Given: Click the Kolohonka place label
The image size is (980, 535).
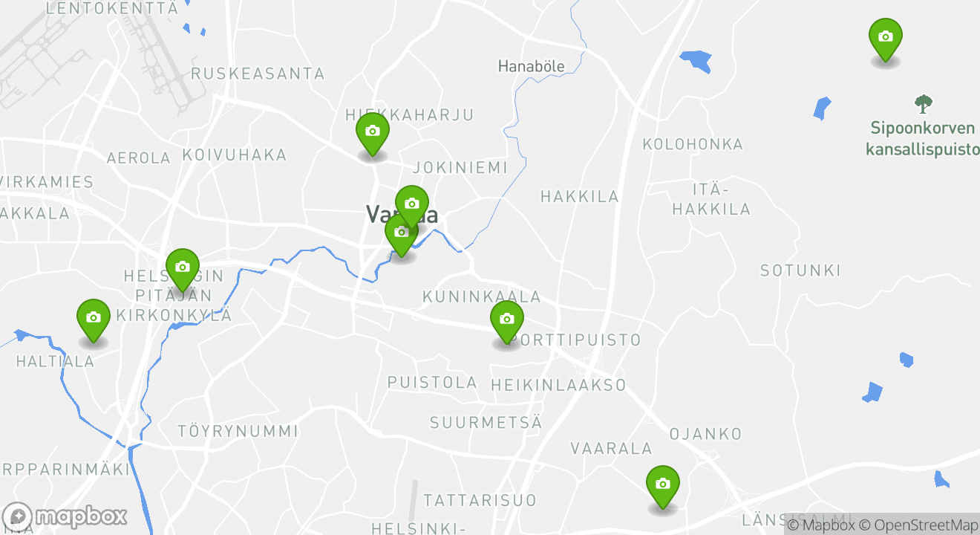Looking at the screenshot, I should click(x=693, y=143).
